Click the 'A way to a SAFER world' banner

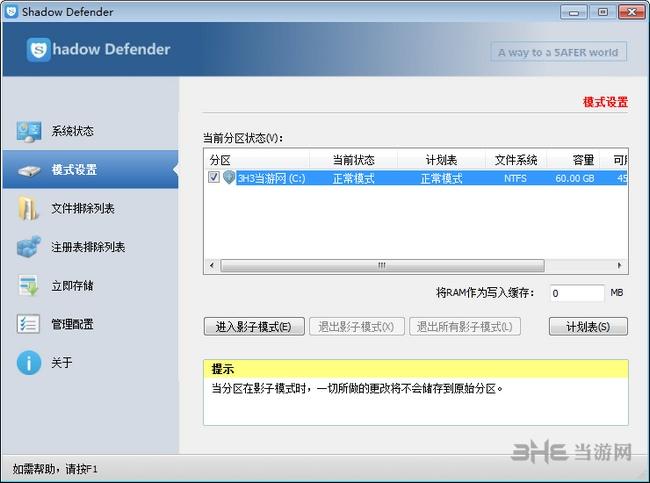pyautogui.click(x=558, y=52)
